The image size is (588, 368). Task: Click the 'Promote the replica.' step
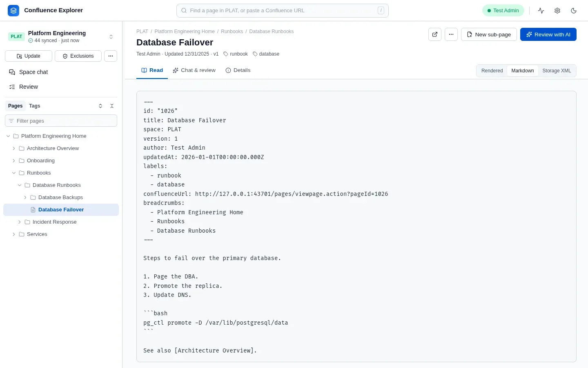click(x=188, y=286)
